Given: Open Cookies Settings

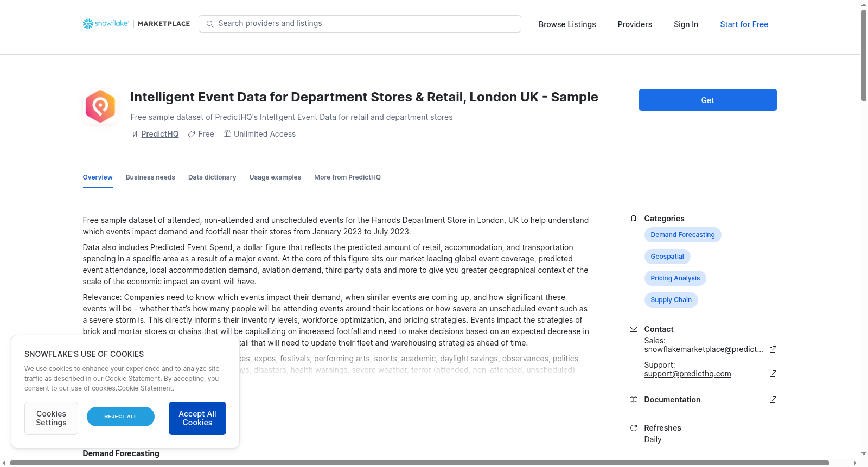Looking at the screenshot, I should [51, 418].
